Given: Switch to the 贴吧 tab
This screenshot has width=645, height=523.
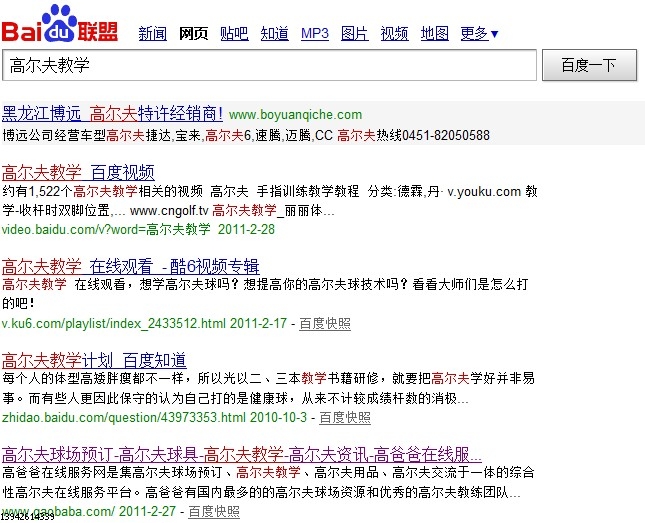Looking at the screenshot, I should point(234,33).
